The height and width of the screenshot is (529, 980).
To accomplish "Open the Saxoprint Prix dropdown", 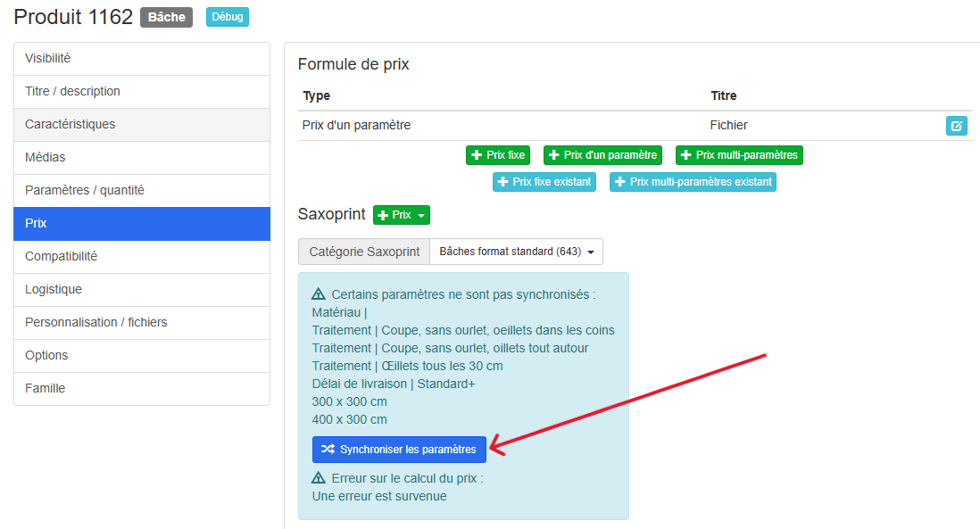I will coord(402,215).
